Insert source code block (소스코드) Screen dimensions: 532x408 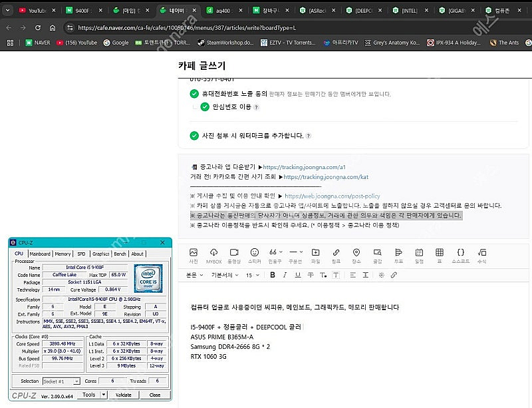(x=460, y=256)
